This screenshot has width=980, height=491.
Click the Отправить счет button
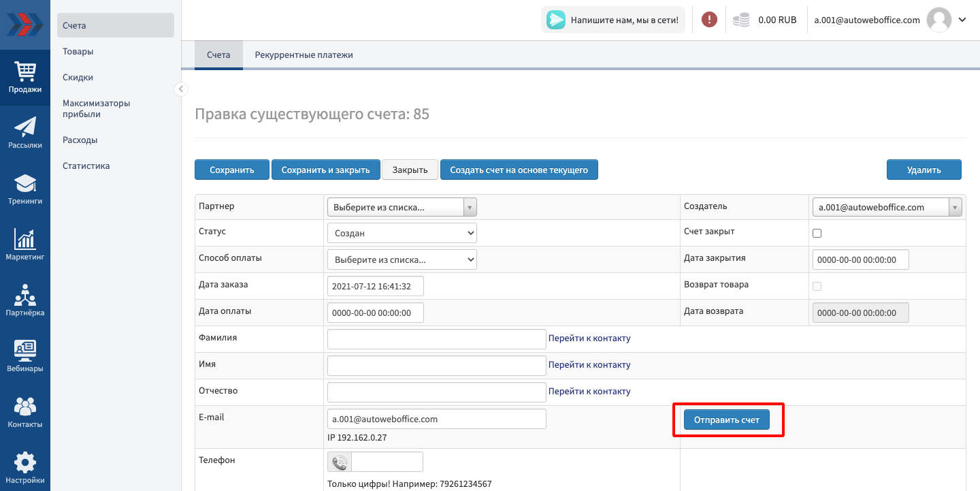point(726,420)
